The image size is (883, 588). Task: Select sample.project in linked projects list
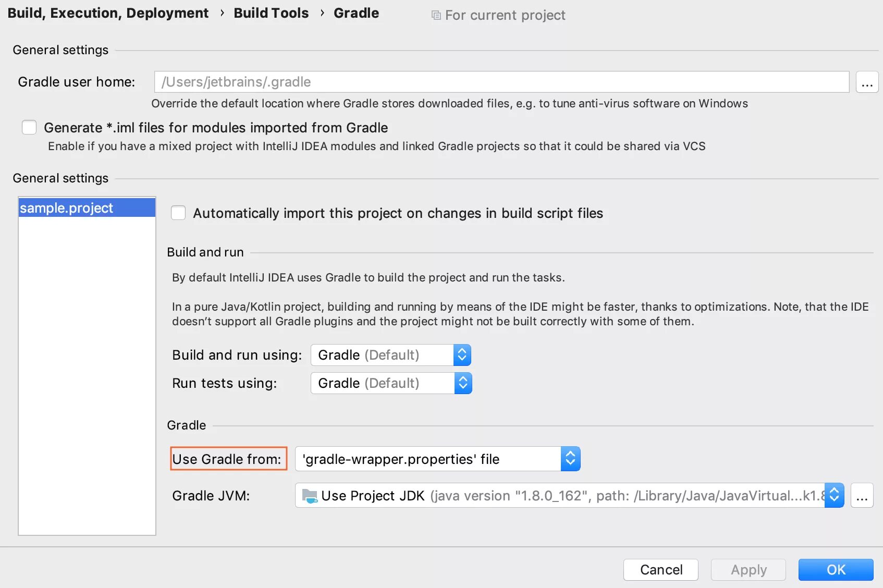coord(87,208)
